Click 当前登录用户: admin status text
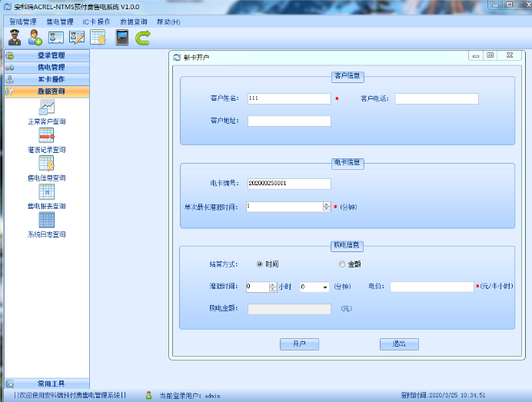This screenshot has width=532, height=402. pos(190,396)
